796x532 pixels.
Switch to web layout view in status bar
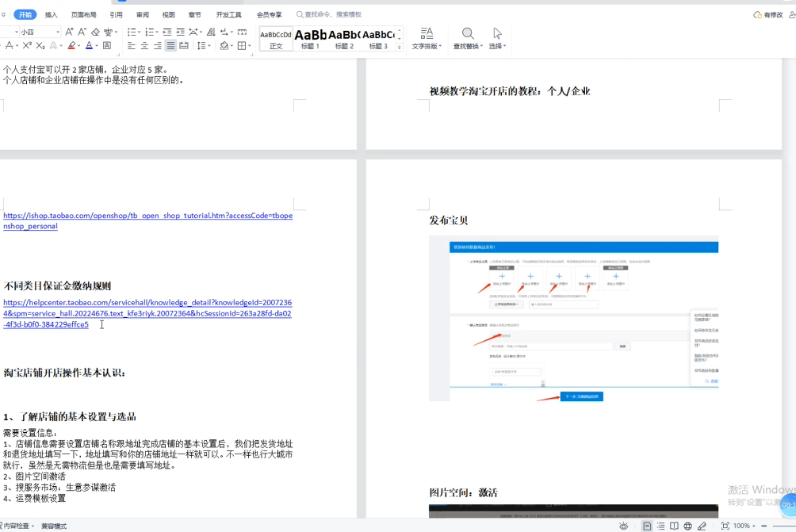[687, 526]
